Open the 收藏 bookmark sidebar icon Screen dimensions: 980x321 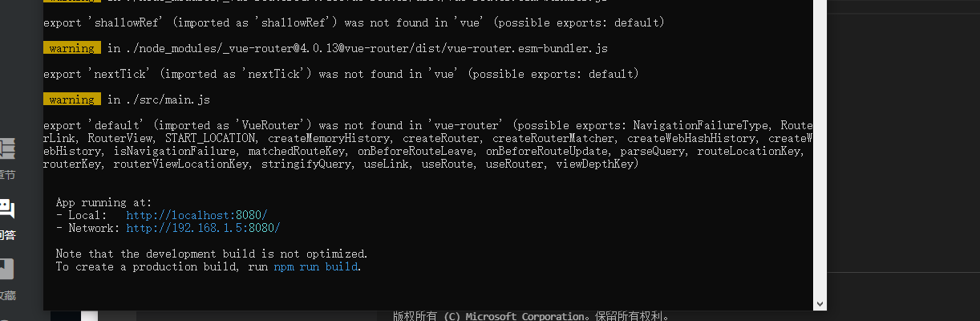pyautogui.click(x=6, y=269)
